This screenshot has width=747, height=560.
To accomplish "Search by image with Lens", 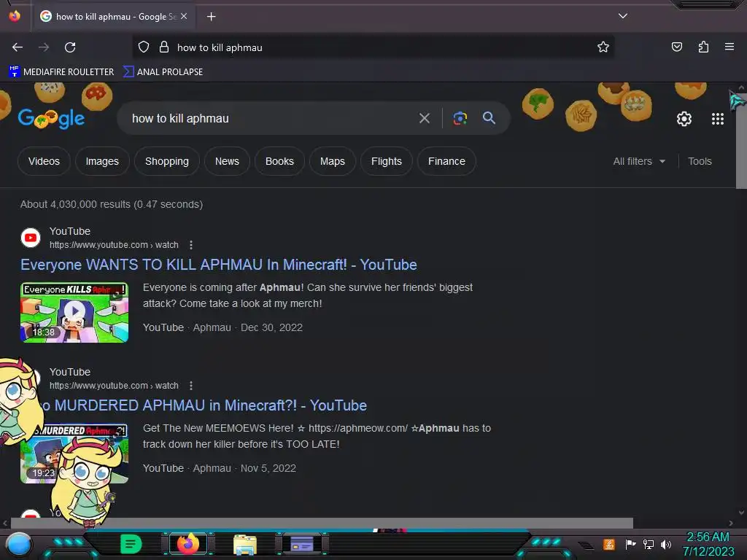I will point(460,118).
